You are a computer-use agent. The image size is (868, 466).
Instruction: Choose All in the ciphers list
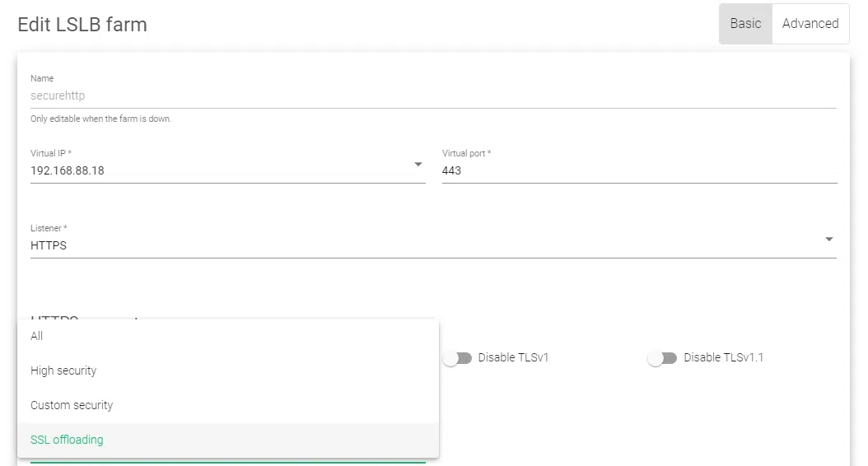pyautogui.click(x=37, y=336)
